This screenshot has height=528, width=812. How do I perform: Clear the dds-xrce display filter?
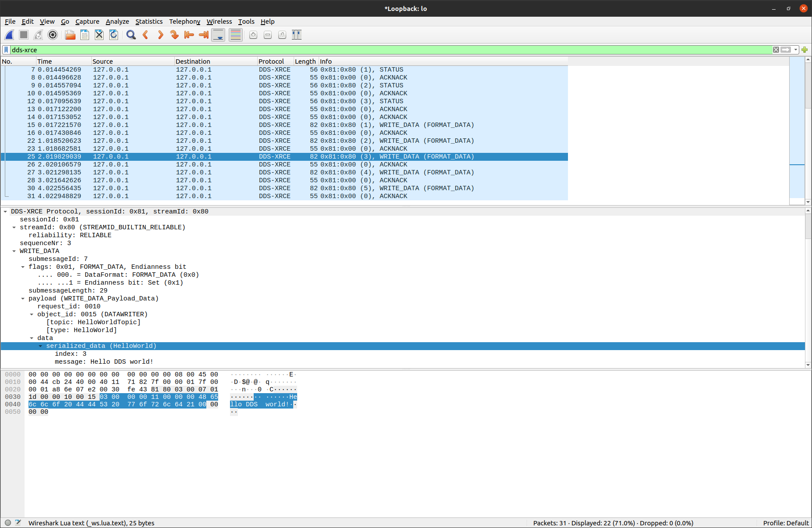click(x=776, y=50)
